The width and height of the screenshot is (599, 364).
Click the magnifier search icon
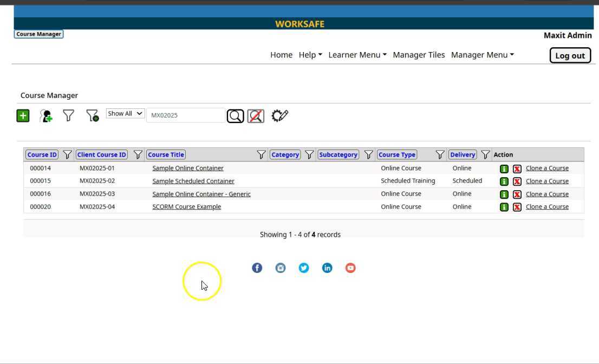coord(235,116)
